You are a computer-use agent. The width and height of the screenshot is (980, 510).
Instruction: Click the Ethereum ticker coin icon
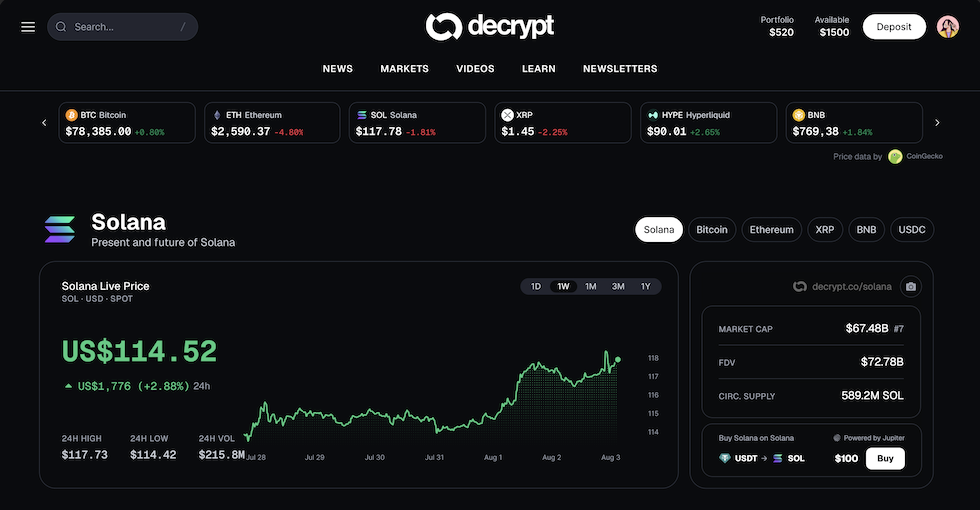click(x=217, y=115)
